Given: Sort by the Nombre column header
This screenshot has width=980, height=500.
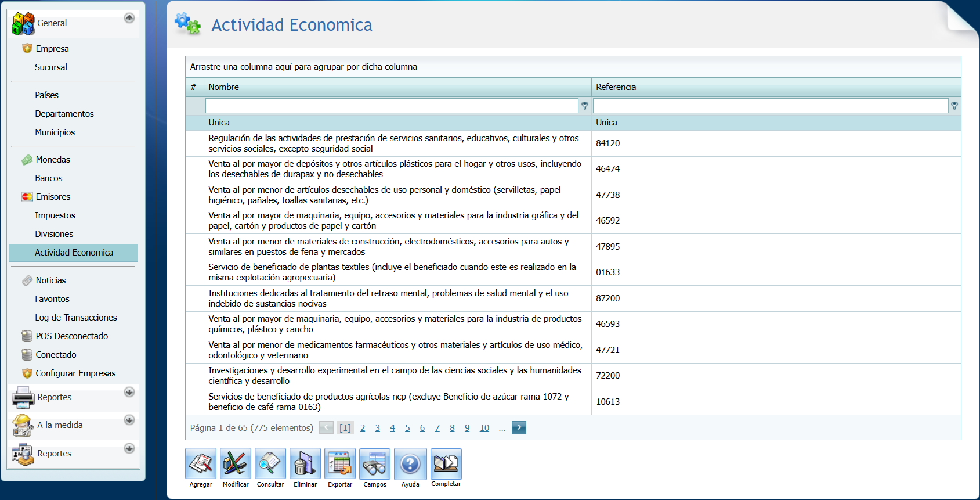Looking at the screenshot, I should (397, 87).
